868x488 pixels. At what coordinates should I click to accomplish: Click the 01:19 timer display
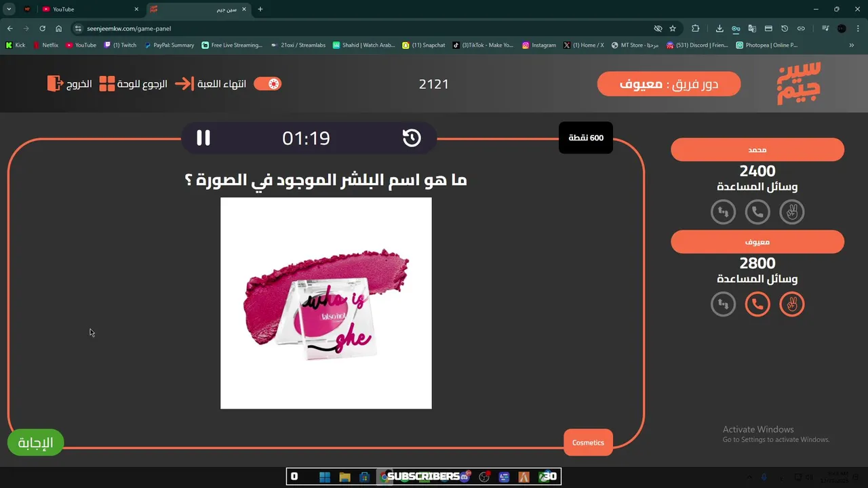307,138
